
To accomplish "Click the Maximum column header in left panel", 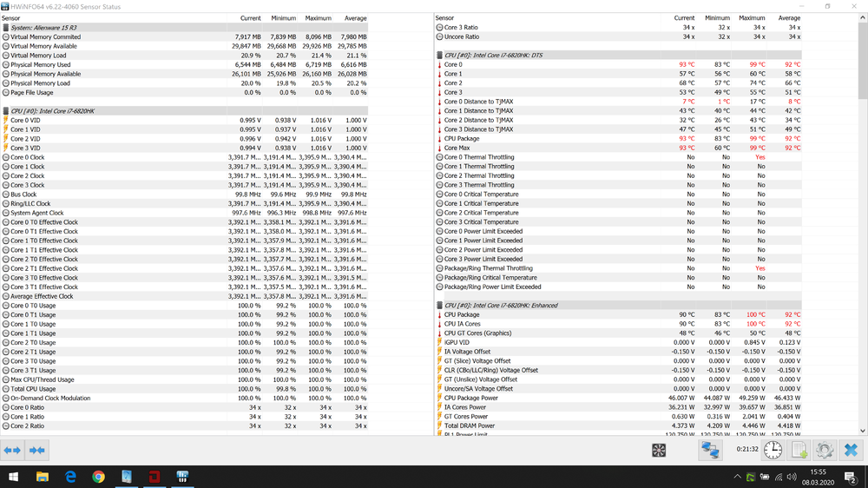I will (x=319, y=17).
